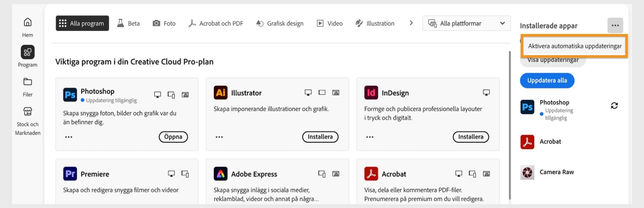Click Illustrator card web platform icon
Screen dimensions: 644x208
(336, 92)
